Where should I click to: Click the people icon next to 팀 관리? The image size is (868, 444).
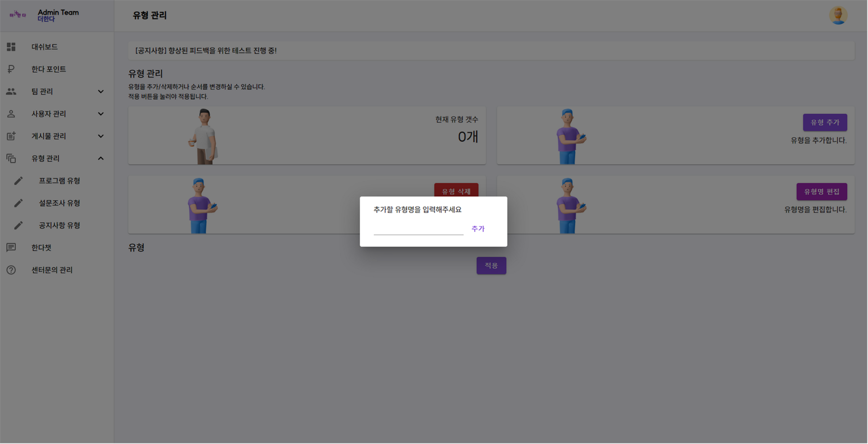11,91
